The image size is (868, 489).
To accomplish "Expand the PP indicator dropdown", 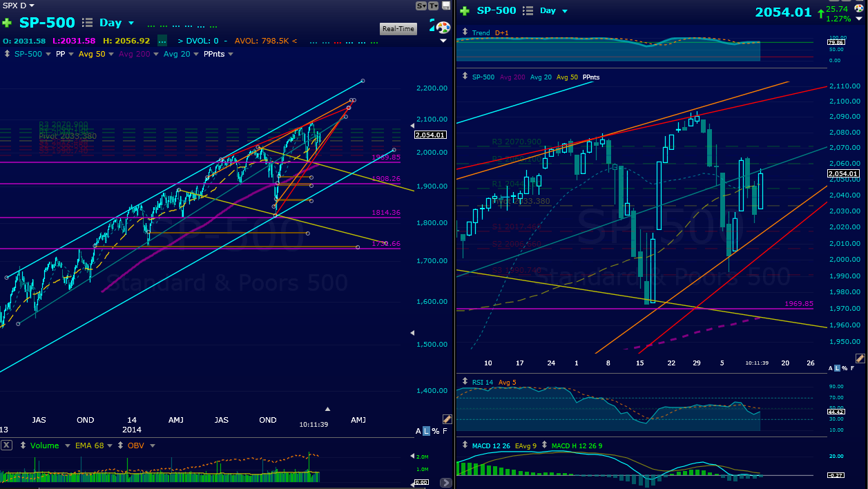I will [x=71, y=54].
